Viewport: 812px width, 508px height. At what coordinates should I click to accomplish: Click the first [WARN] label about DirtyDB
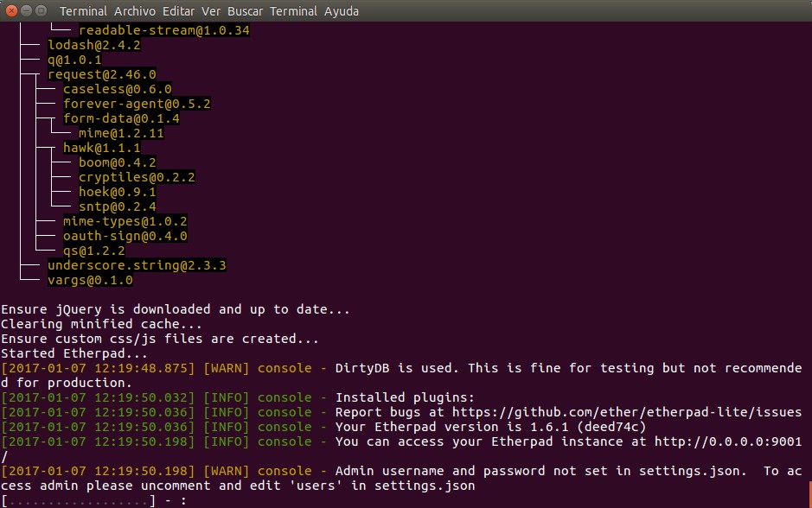(x=226, y=368)
